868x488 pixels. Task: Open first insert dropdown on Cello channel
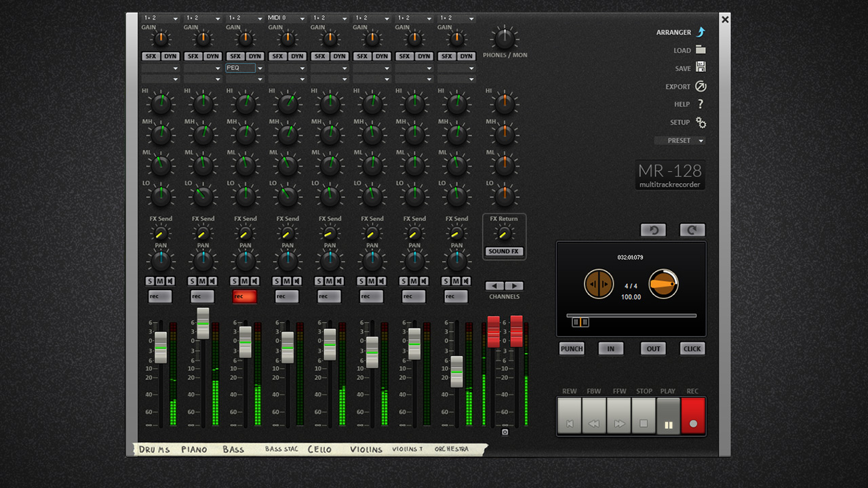(330, 68)
